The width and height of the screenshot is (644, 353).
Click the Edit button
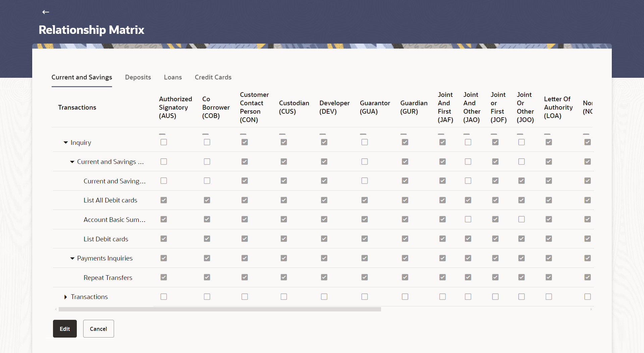65,329
